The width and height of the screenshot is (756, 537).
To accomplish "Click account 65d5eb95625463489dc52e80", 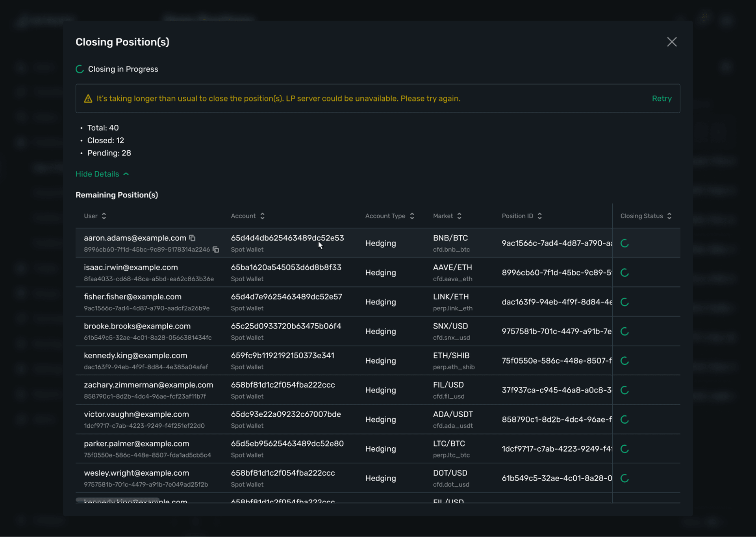I will 287,444.
